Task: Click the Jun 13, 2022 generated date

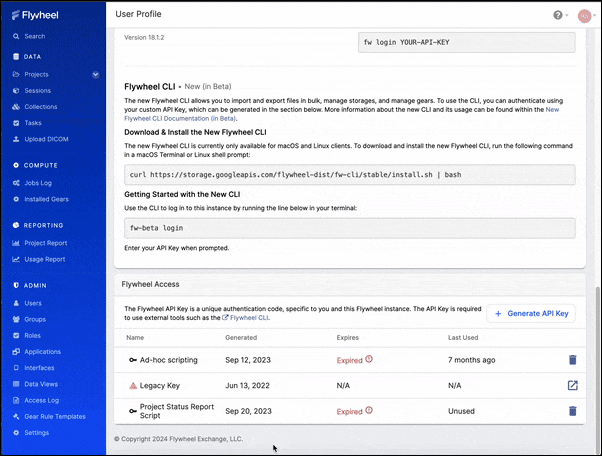Action: [247, 386]
